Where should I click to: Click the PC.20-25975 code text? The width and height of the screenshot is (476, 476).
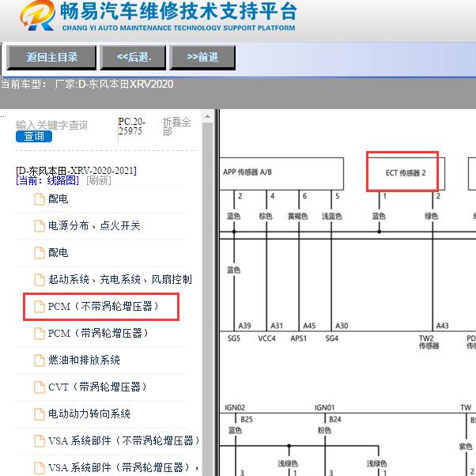point(132,127)
